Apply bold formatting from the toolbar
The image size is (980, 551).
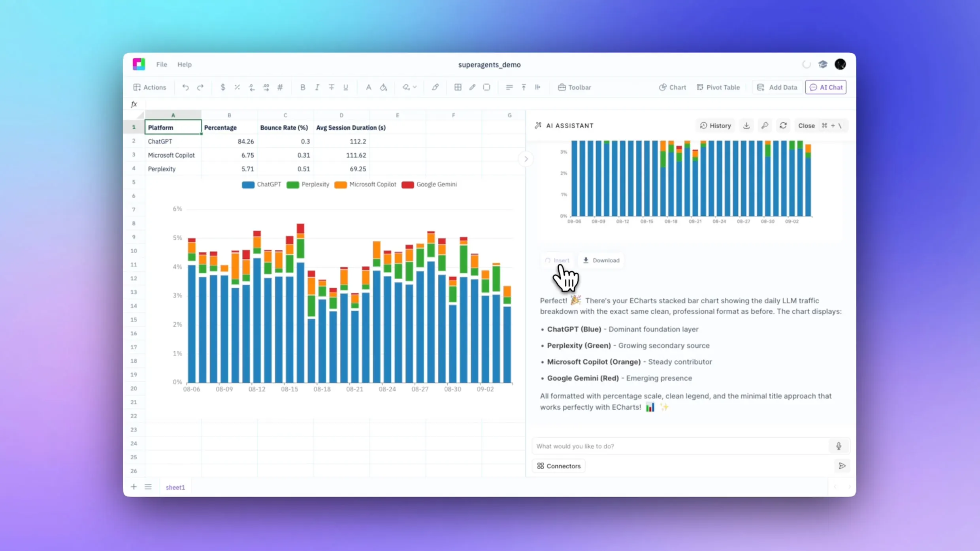(x=303, y=87)
